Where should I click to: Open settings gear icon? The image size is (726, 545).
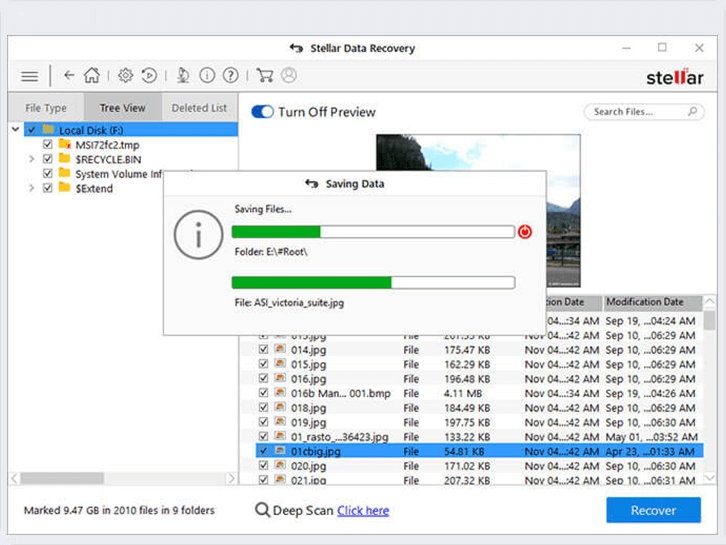[x=125, y=75]
